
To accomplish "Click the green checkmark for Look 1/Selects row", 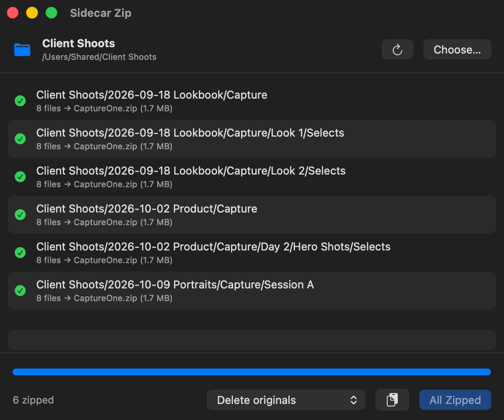I will (20, 139).
